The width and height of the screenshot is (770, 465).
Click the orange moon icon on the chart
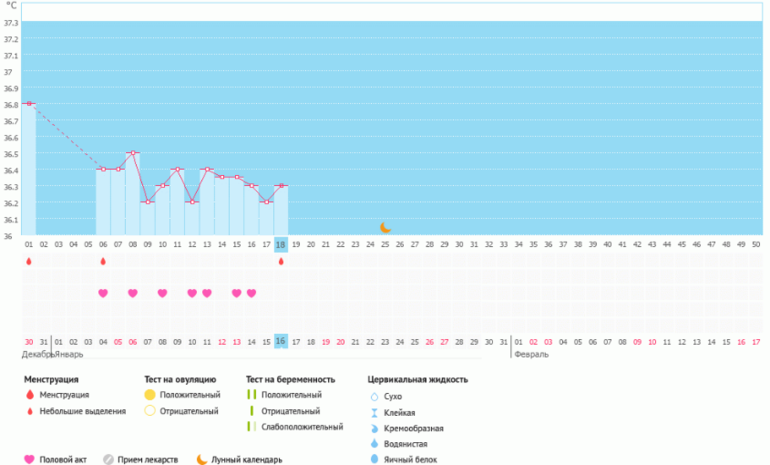click(x=385, y=229)
